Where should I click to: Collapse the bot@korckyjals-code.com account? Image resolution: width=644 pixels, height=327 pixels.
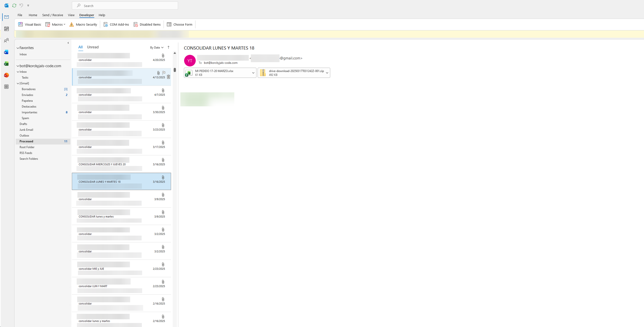coord(18,66)
